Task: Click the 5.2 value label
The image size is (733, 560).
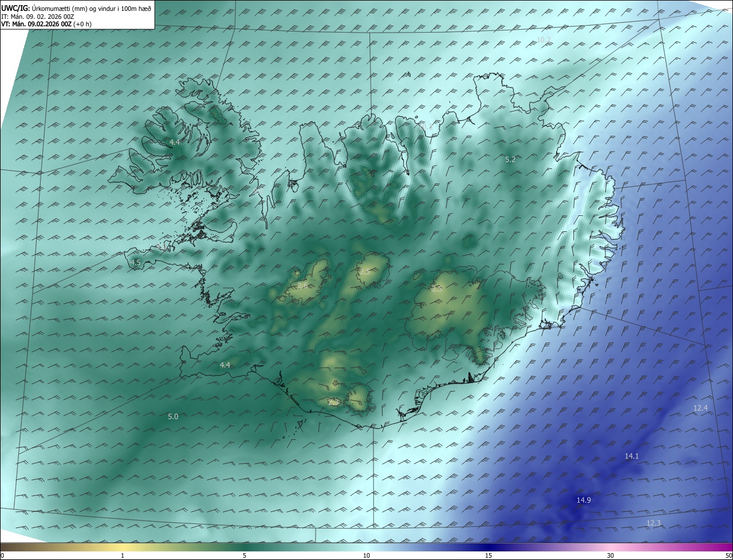Action: (x=510, y=160)
